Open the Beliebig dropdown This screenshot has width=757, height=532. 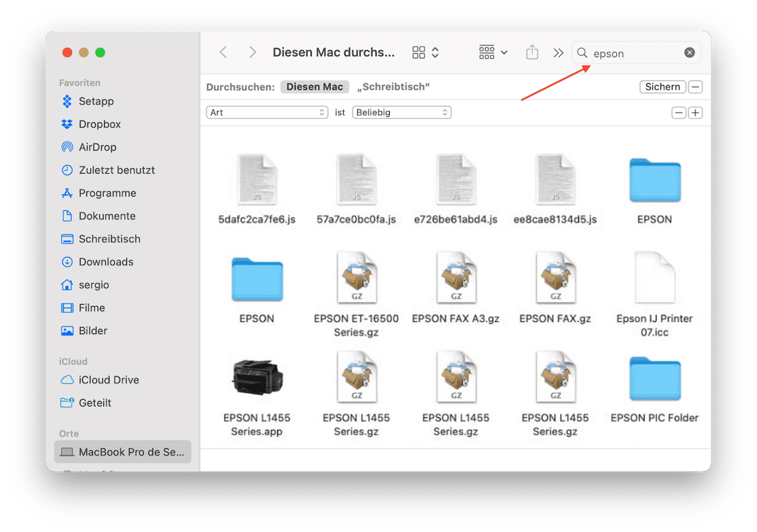(402, 113)
